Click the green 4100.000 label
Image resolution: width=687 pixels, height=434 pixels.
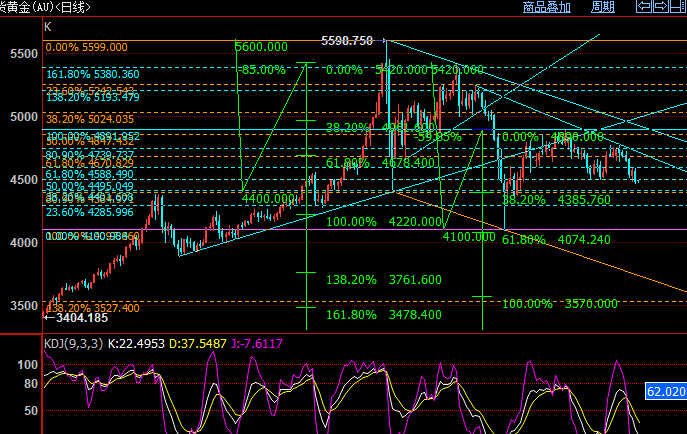point(469,237)
